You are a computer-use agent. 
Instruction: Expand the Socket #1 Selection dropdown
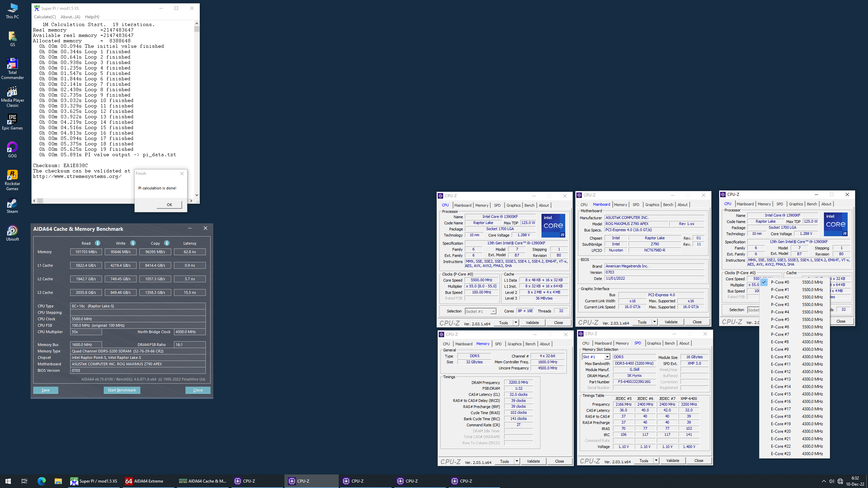click(x=493, y=311)
